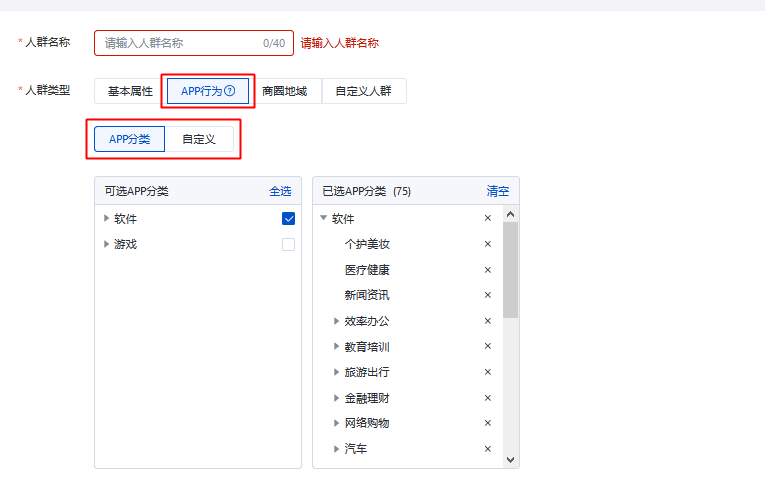Screen dimensions: 765x479
Task: Expand the 教育培训 subcategory
Action: click(336, 346)
